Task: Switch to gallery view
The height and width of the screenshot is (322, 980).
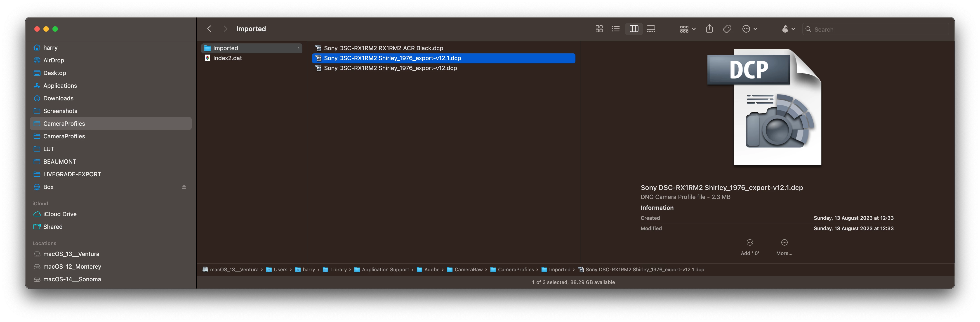Action: pos(651,29)
